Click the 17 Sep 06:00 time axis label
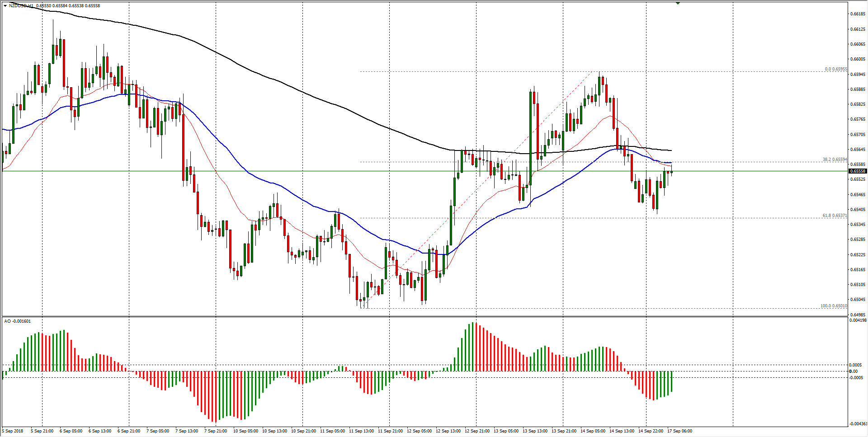 point(679,431)
